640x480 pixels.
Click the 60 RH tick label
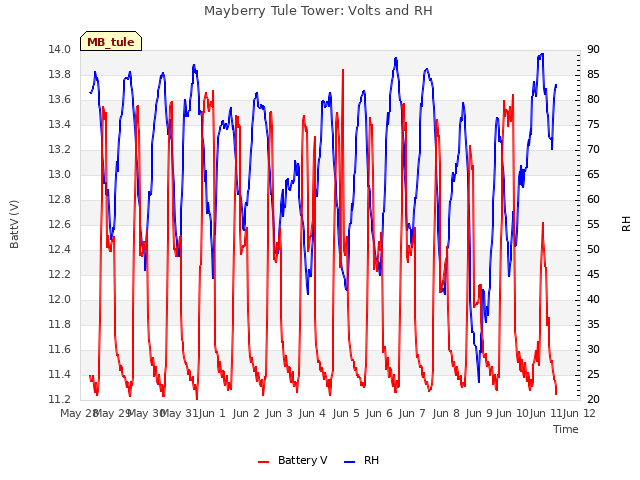593,200
